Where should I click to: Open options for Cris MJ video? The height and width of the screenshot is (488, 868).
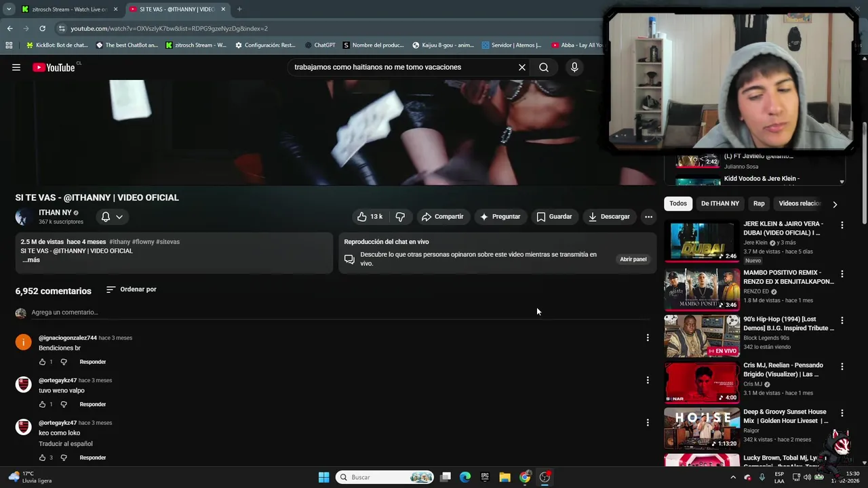pos(842,367)
